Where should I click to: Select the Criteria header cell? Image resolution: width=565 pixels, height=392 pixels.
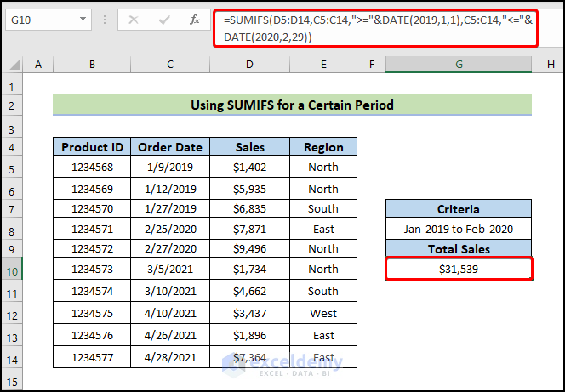459,208
